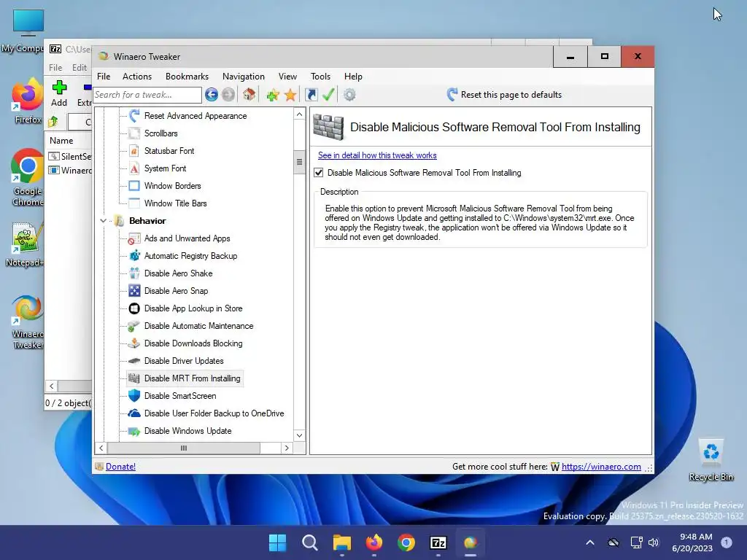Open Google Chrome from the taskbar

point(406,542)
